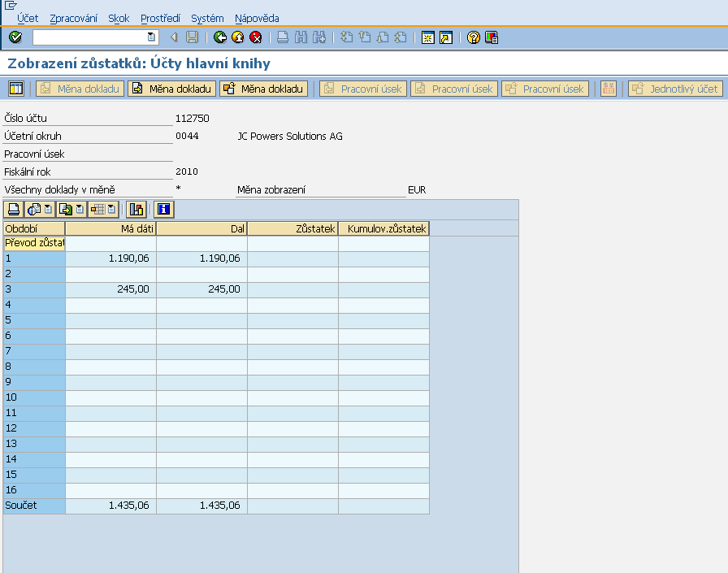Click the second grayed Pracovní úsek button
Image resolution: width=728 pixels, height=573 pixels.
pyautogui.click(x=454, y=89)
